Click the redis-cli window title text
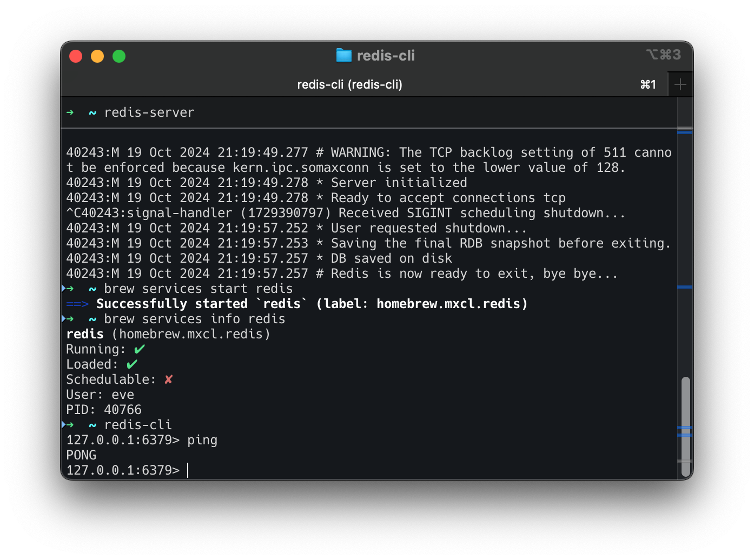 (x=386, y=55)
